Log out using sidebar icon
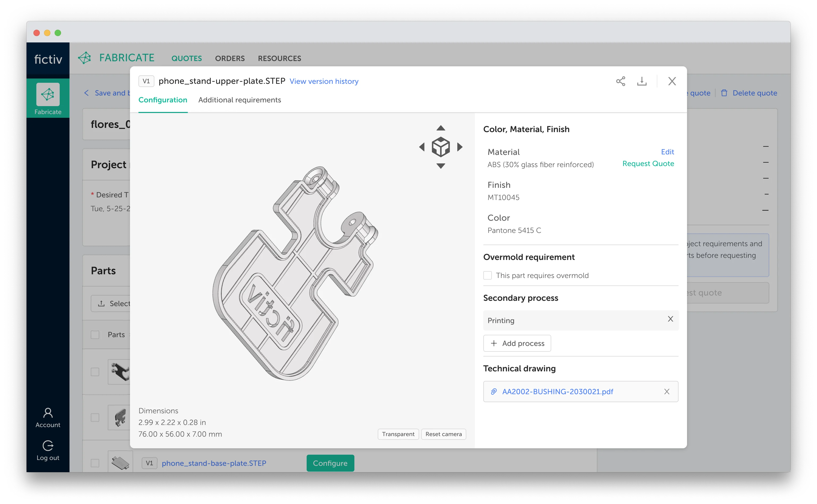 point(48,451)
